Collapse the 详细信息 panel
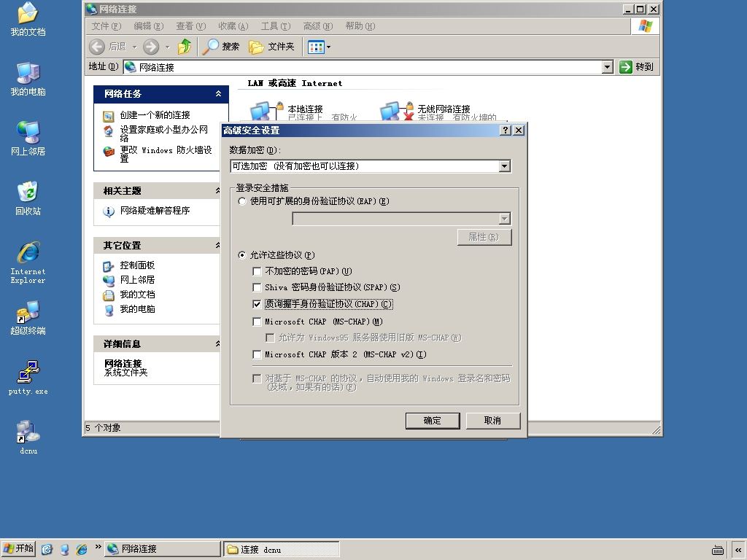 point(217,344)
